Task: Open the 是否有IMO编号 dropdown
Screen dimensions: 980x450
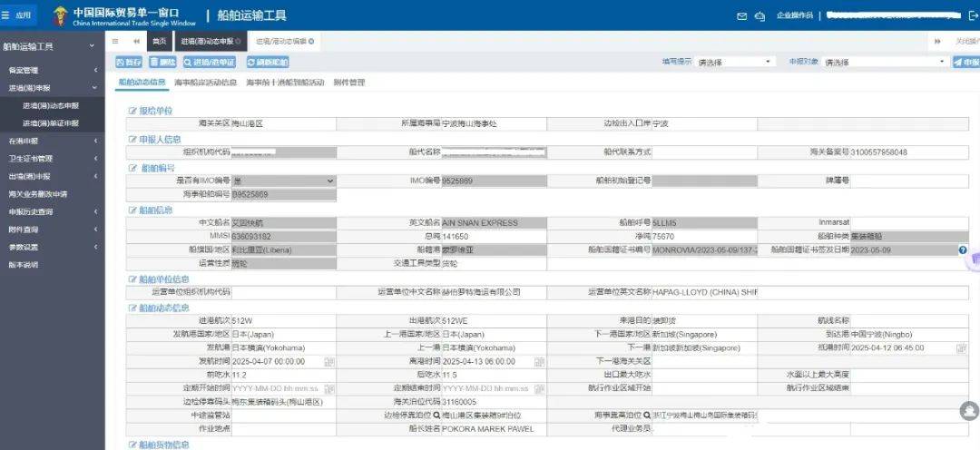Action: (x=284, y=181)
